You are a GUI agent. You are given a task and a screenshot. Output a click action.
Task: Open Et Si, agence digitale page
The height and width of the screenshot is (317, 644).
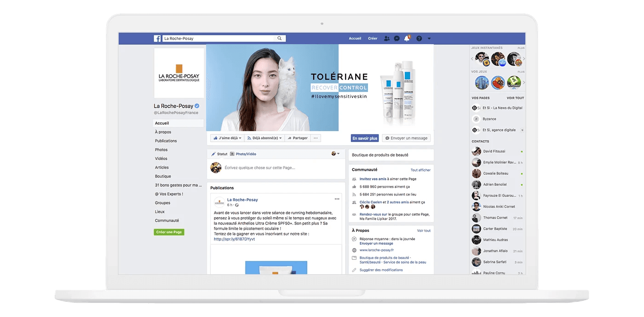click(498, 130)
